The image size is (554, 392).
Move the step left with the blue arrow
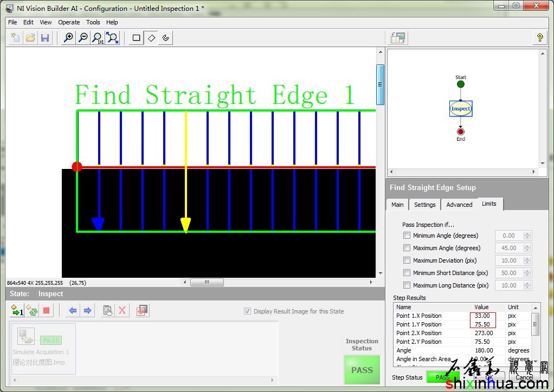click(73, 310)
